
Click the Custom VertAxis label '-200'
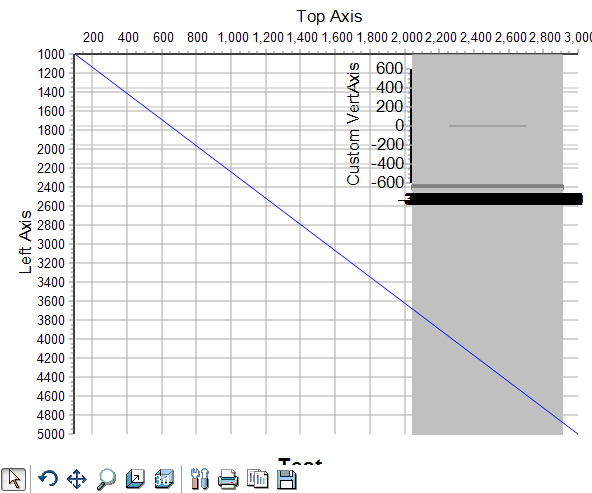(x=387, y=145)
